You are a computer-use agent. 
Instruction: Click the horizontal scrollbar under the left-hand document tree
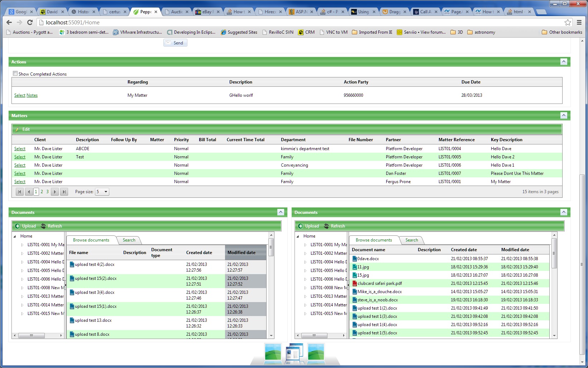32,336
